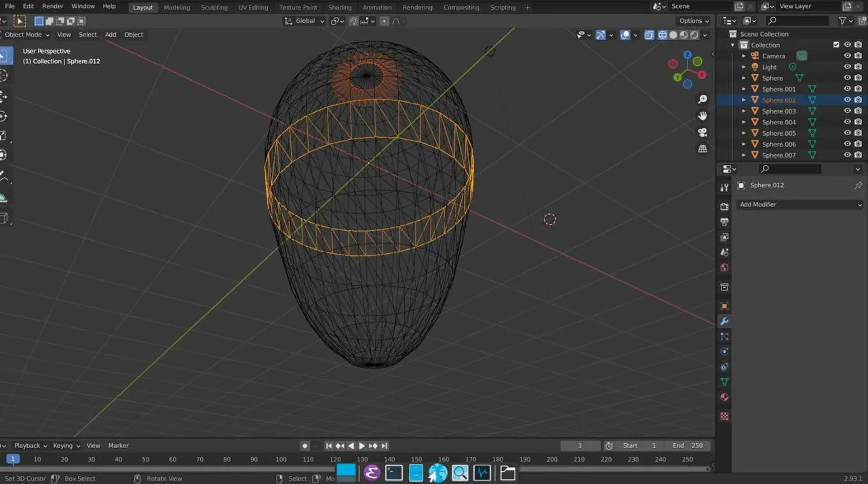
Task: Open the Object Data mesh properties tab
Action: coord(724,382)
